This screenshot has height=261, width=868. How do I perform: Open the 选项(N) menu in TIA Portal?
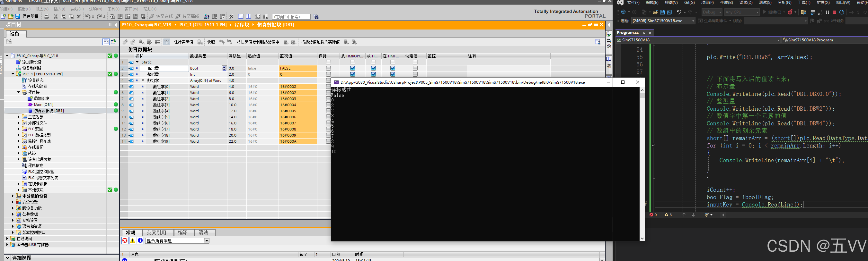click(95, 9)
